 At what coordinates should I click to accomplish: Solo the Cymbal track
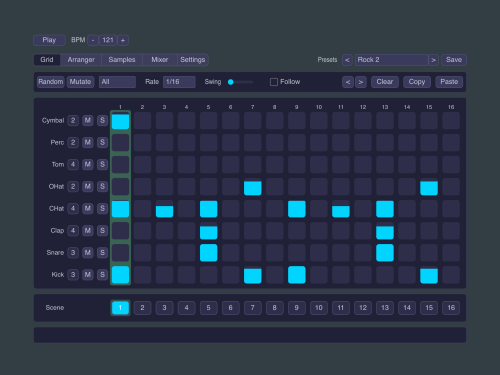pos(102,120)
